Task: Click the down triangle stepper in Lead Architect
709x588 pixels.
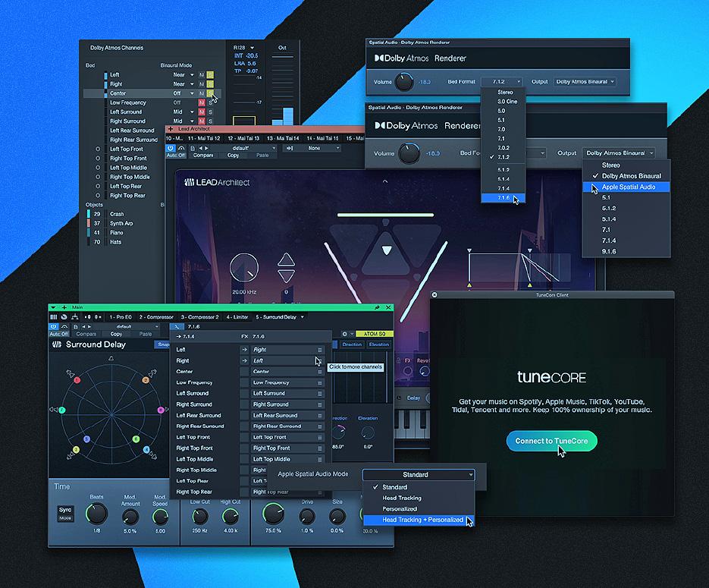Action: coord(286,275)
